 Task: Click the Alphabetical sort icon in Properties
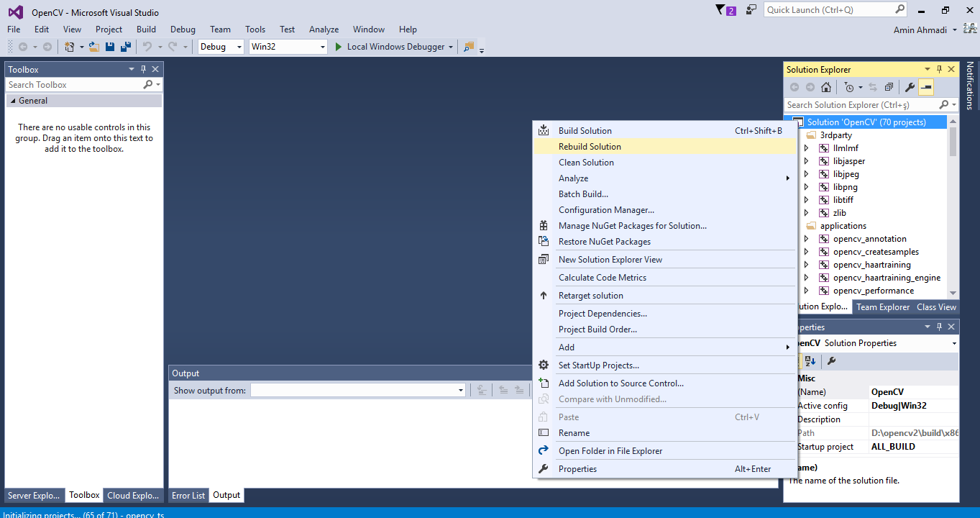point(810,361)
